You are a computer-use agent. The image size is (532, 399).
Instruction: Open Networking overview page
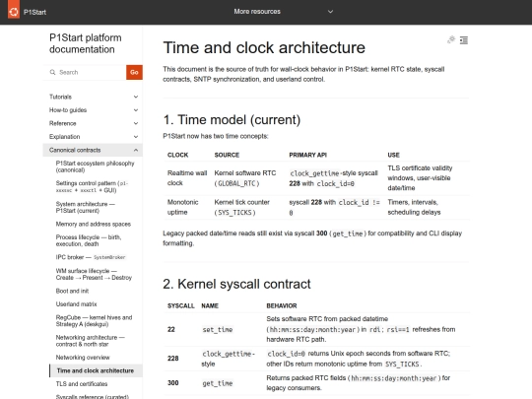click(x=83, y=358)
